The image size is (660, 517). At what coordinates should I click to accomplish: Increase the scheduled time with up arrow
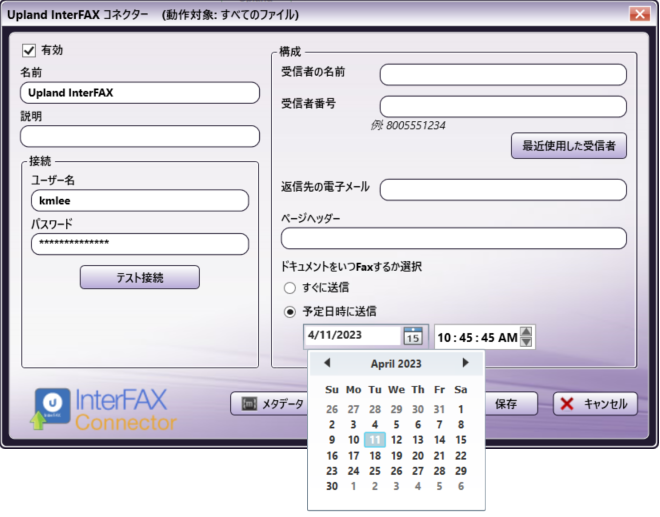[x=526, y=332]
